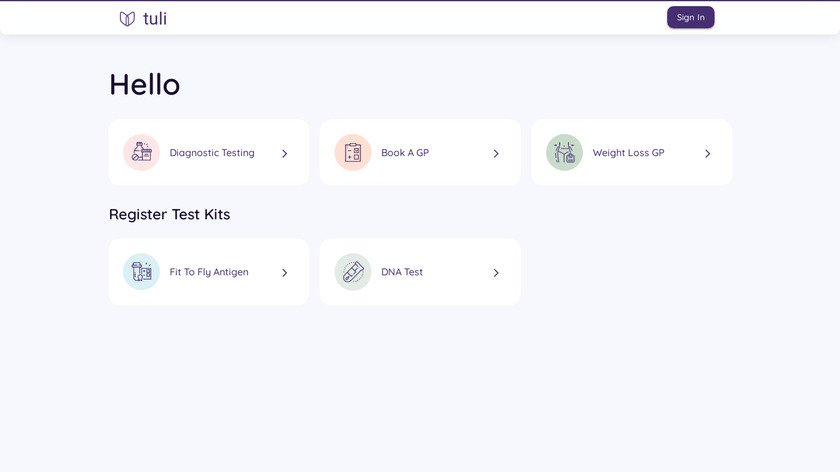This screenshot has width=840, height=472.
Task: Choose the Weight Loss GP text label
Action: tap(628, 153)
